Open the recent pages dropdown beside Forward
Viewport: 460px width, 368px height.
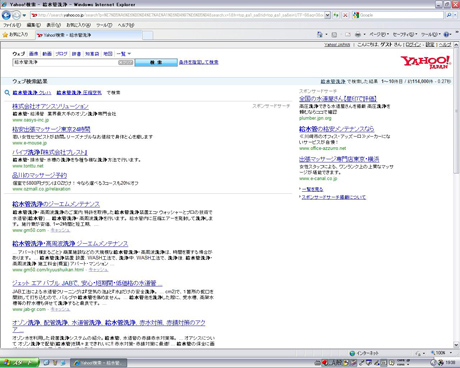[x=24, y=15]
